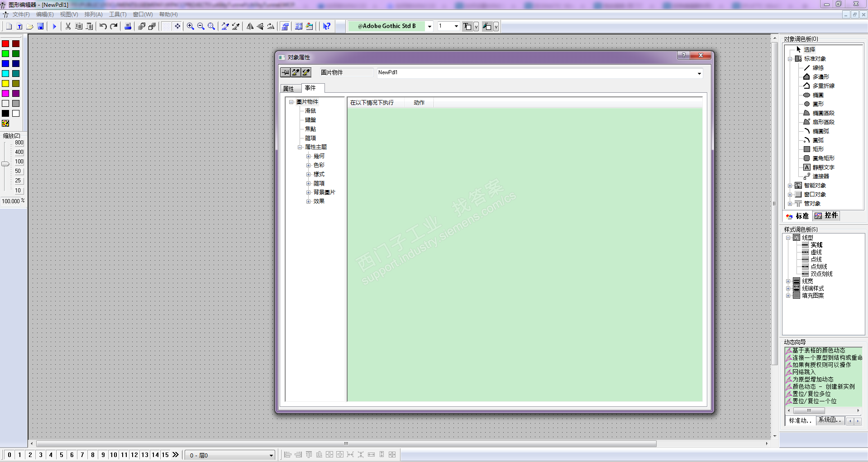Select the 鍵盤 event item in tree

point(310,120)
